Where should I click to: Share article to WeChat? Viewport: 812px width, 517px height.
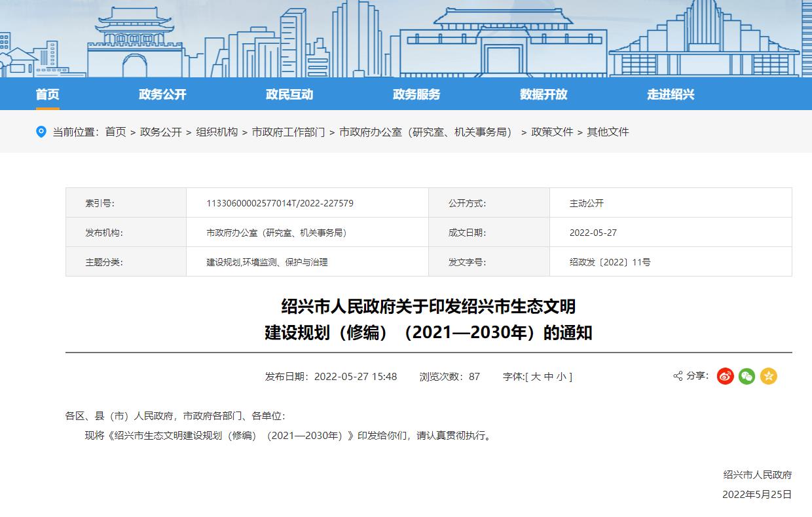[747, 376]
